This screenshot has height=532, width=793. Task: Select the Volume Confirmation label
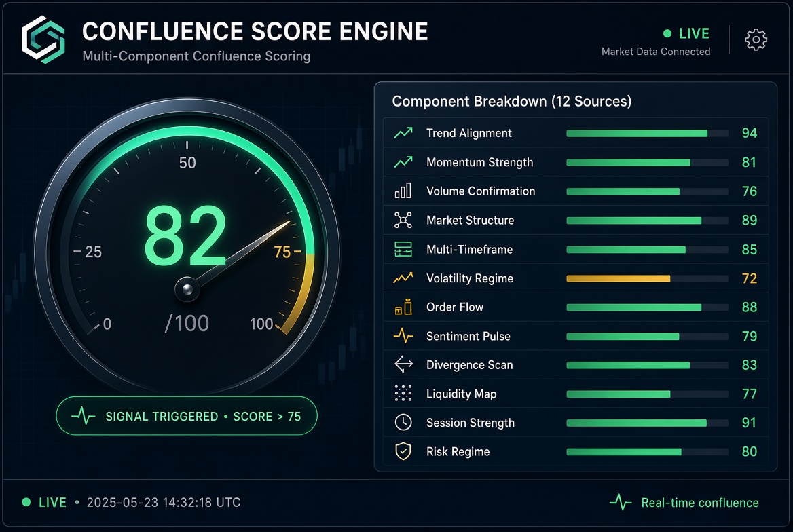(481, 191)
